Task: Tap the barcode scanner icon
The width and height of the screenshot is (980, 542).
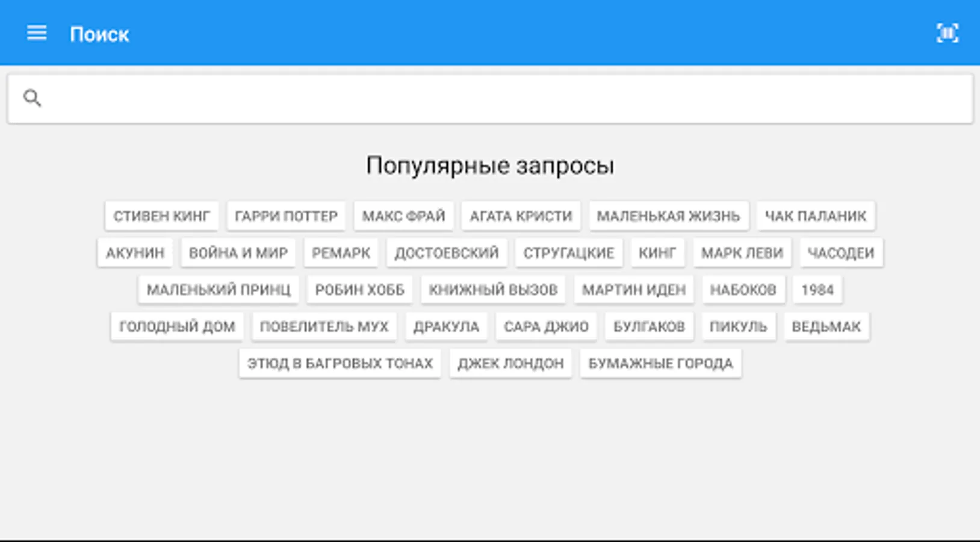Action: click(x=947, y=33)
